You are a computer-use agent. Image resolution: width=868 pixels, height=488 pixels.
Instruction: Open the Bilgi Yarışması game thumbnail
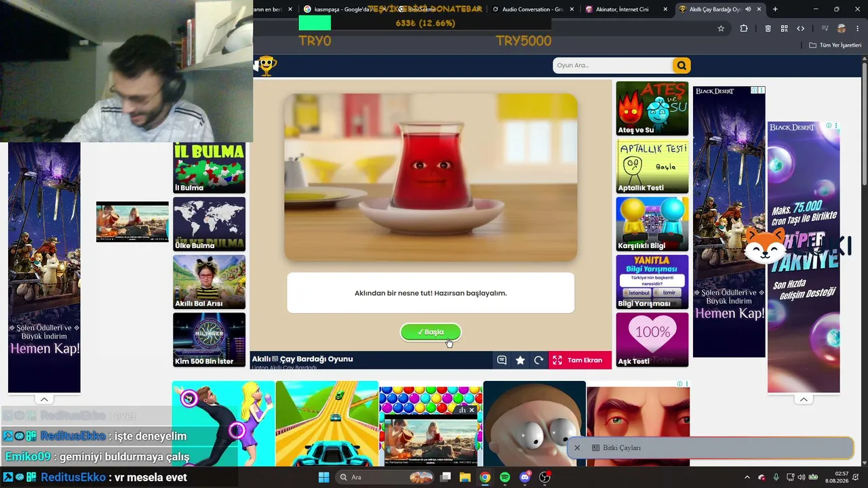[652, 282]
